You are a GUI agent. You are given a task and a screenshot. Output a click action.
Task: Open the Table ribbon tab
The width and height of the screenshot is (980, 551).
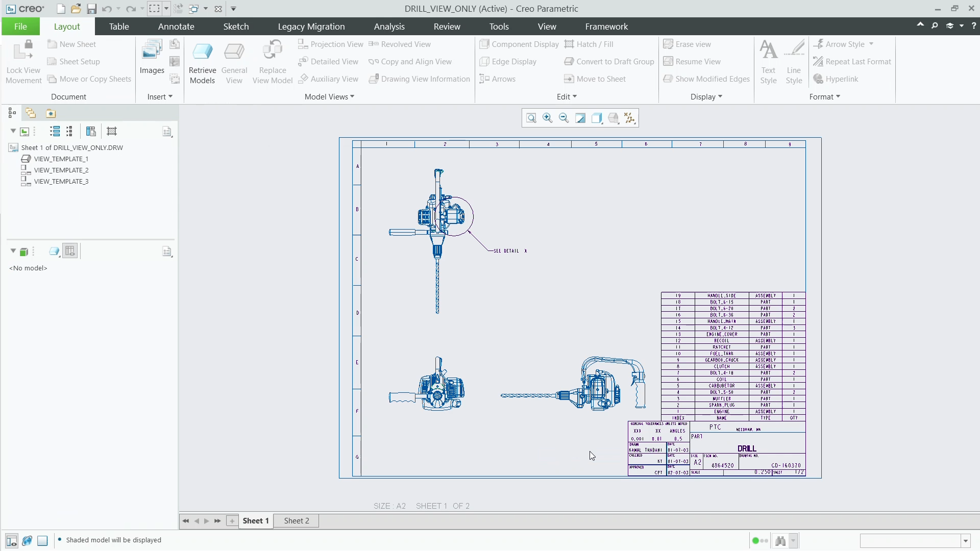119,27
